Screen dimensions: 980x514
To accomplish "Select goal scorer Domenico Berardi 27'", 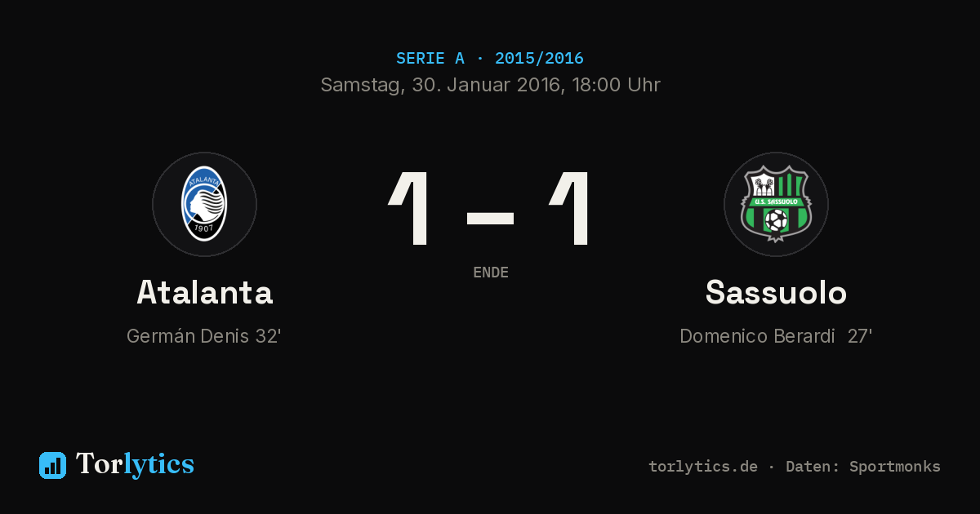I will tap(776, 336).
